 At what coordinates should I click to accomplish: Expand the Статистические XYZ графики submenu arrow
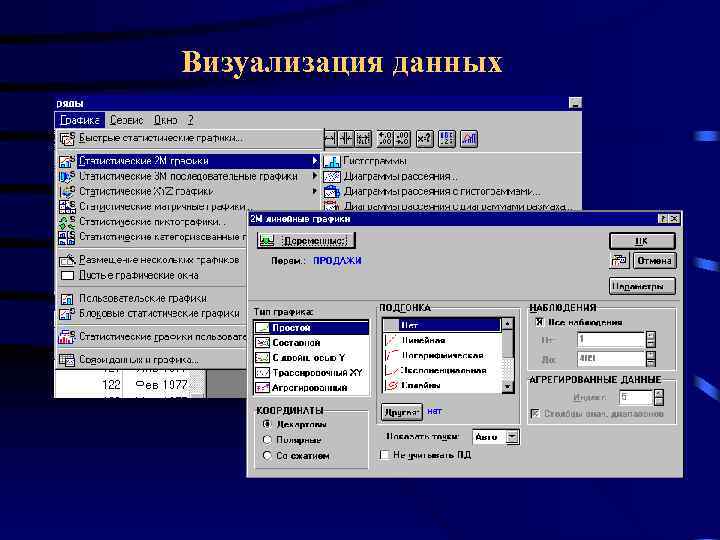click(x=315, y=191)
